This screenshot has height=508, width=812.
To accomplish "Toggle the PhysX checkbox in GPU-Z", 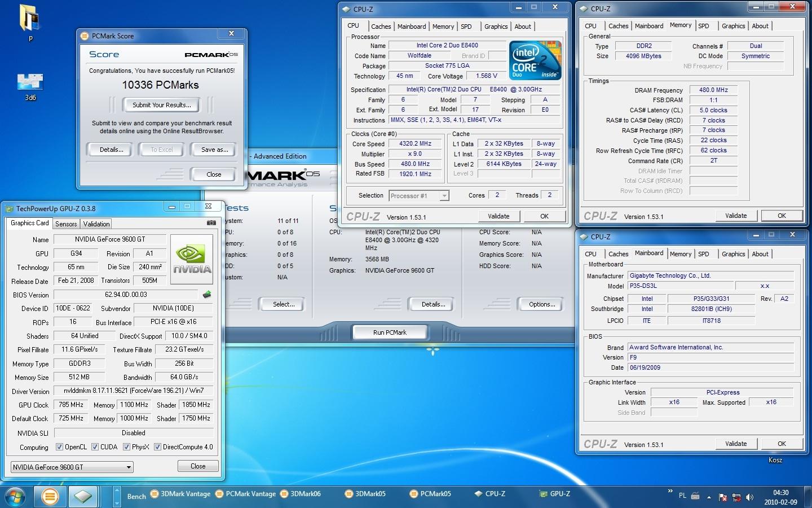I will 126,447.
